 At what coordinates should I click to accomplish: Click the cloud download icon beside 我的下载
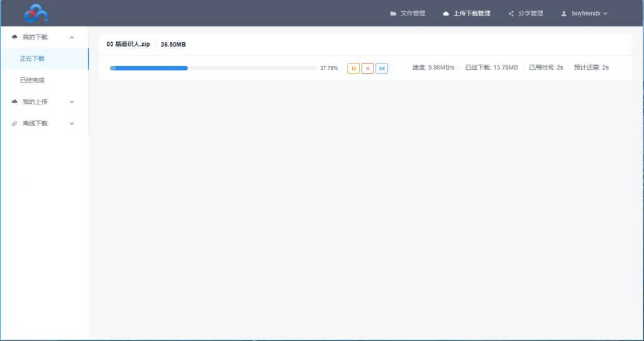pyautogui.click(x=14, y=37)
